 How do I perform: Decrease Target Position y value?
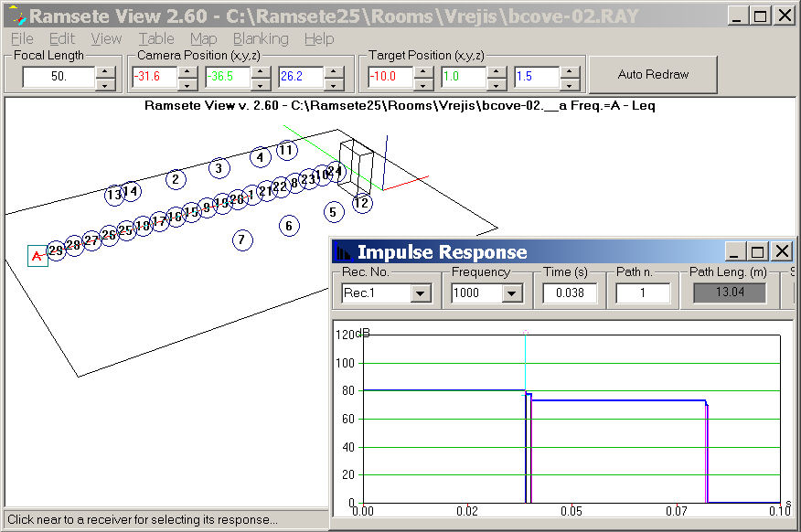click(x=497, y=83)
